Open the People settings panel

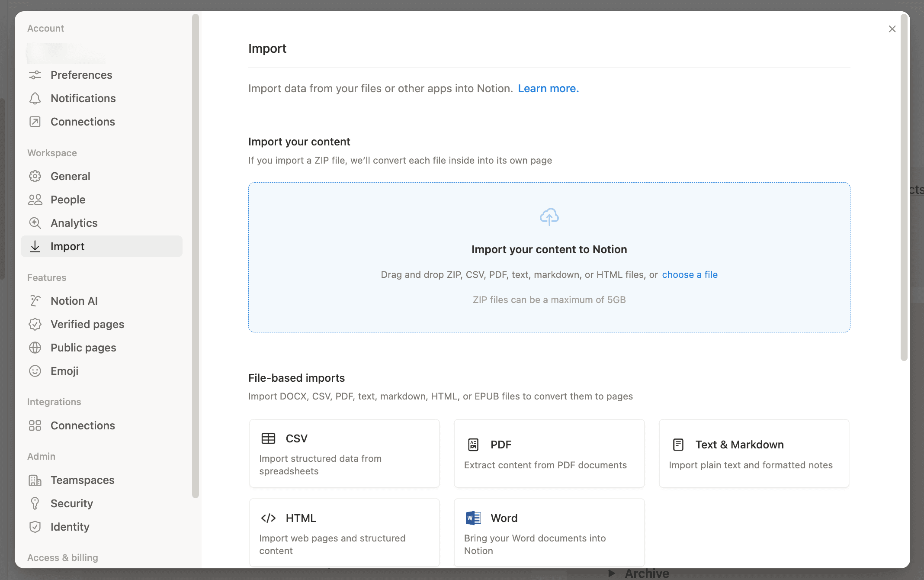pos(67,200)
